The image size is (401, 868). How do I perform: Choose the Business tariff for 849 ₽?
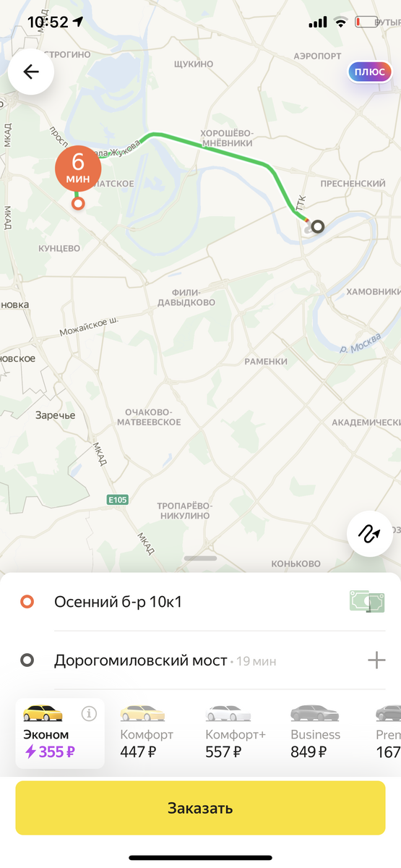click(x=315, y=732)
